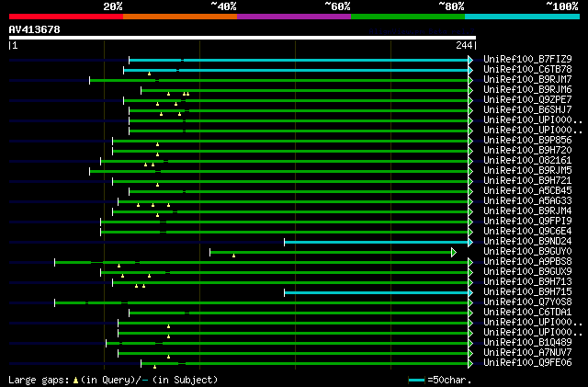Select the UniRef100_B9H720 hit name
588x387 pixels.
[x=527, y=151]
